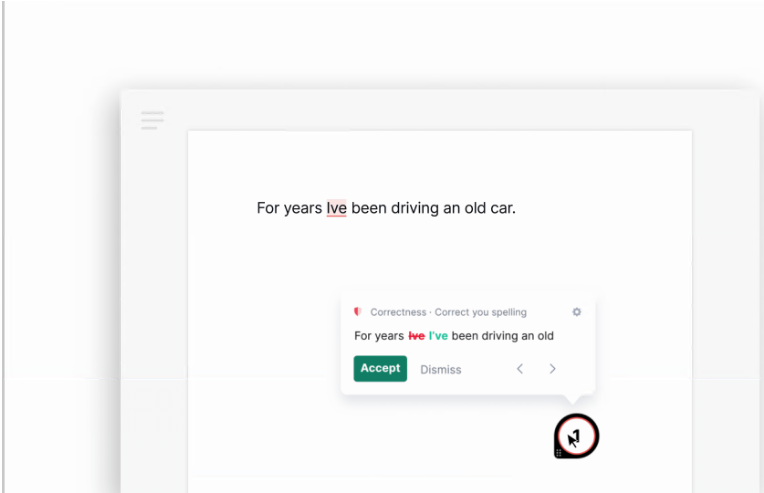This screenshot has width=764, height=493.
Task: Dismiss the spelling suggestion
Action: point(440,370)
